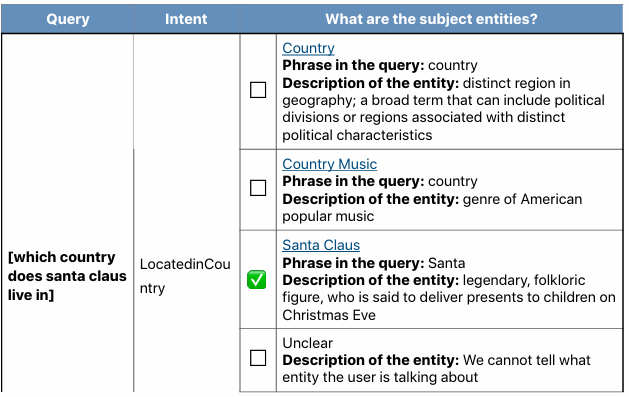Click the 'Unclear' option label
This screenshot has width=629, height=397.
tap(307, 343)
